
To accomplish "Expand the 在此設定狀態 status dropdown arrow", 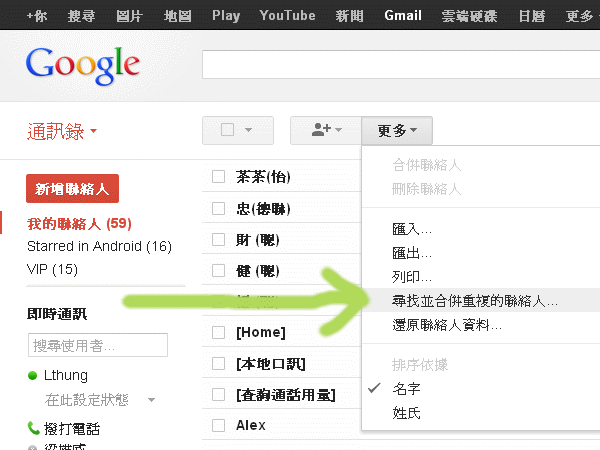I will click(152, 400).
